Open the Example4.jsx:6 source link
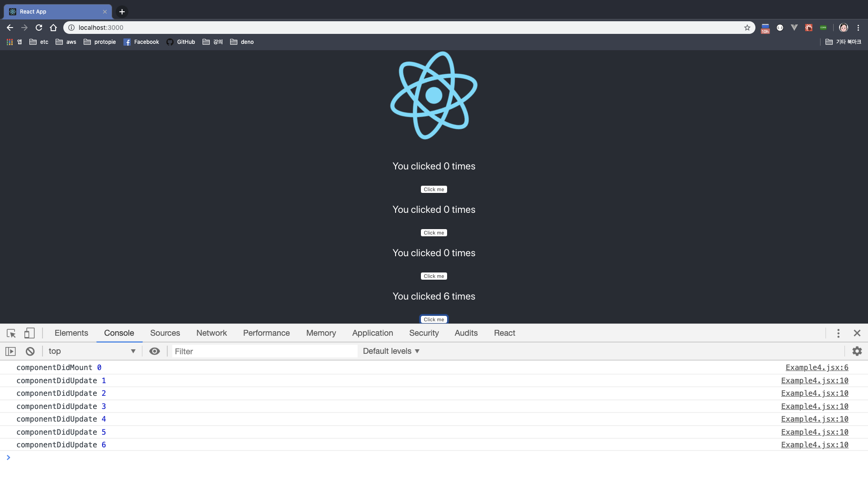This screenshot has width=868, height=488. pyautogui.click(x=816, y=368)
